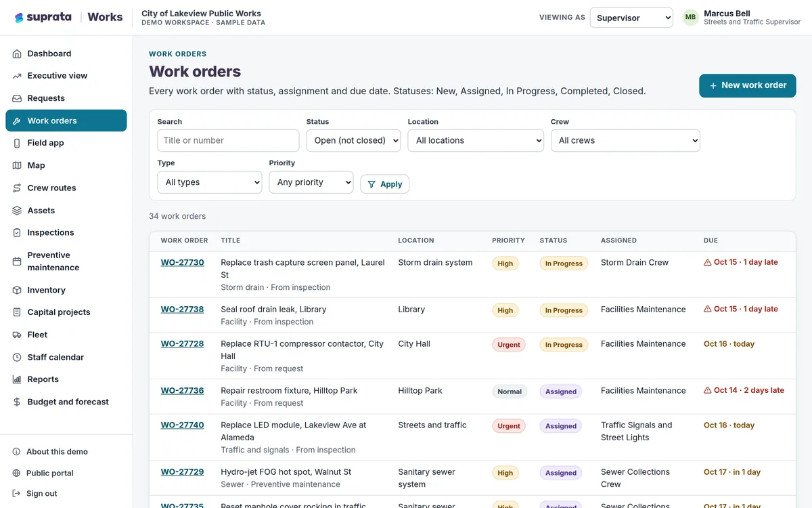The width and height of the screenshot is (812, 508).
Task: Click the Map icon in sidebar
Action: [x=17, y=165]
